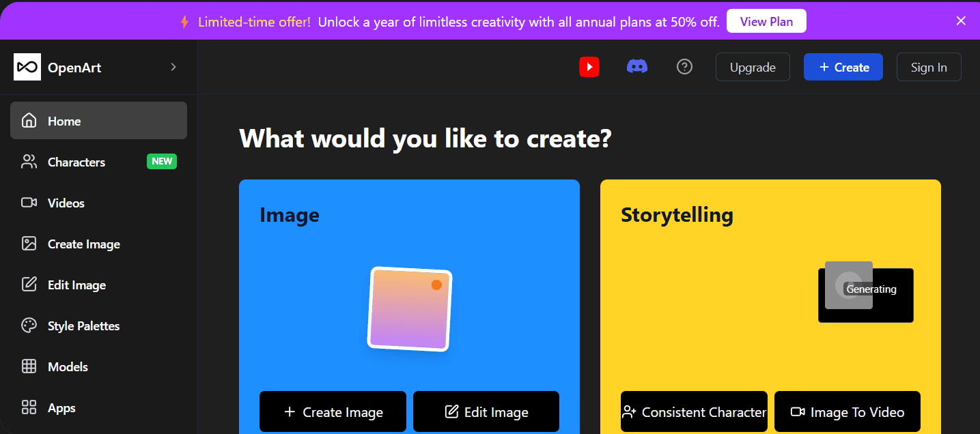Click the Style Palettes palette icon
The image size is (980, 434).
coord(29,325)
